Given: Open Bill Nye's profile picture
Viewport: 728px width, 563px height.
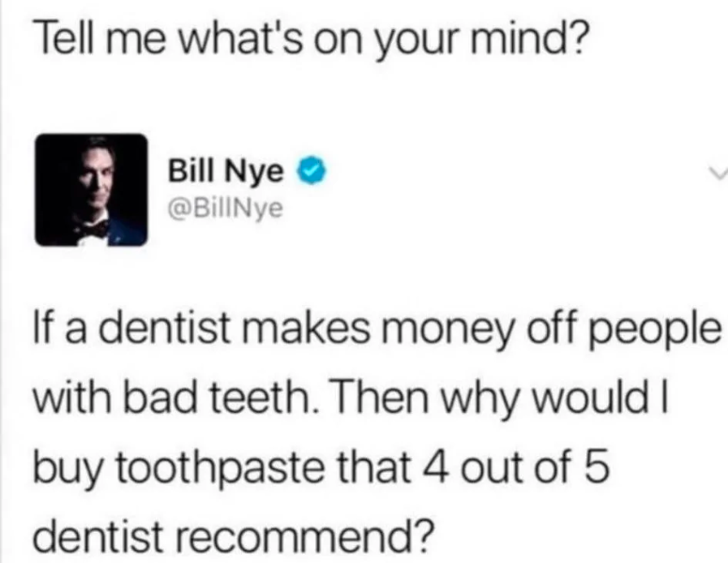Looking at the screenshot, I should pyautogui.click(x=91, y=190).
